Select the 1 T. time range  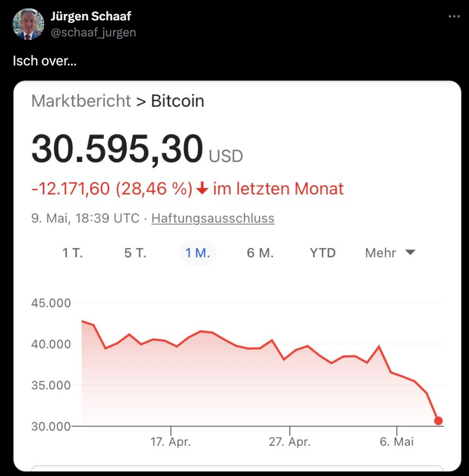coord(73,253)
